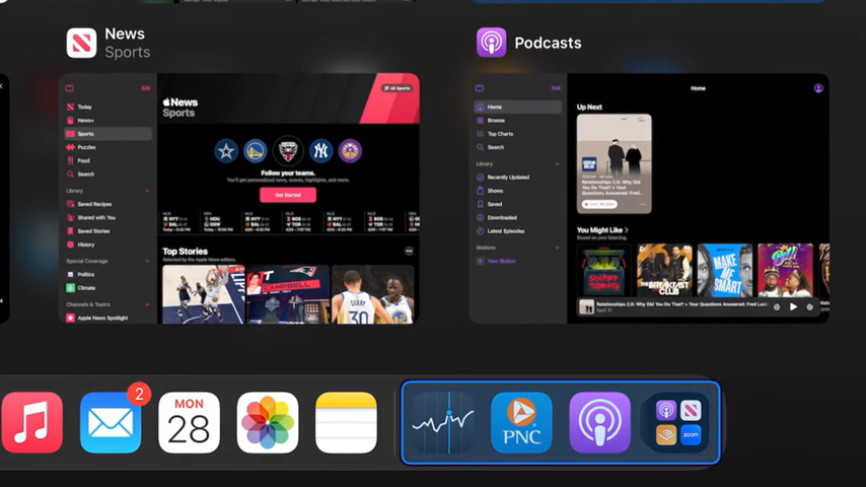Image resolution: width=866 pixels, height=487 pixels.
Task: Select the purple Lakers team logo
Action: tap(350, 151)
